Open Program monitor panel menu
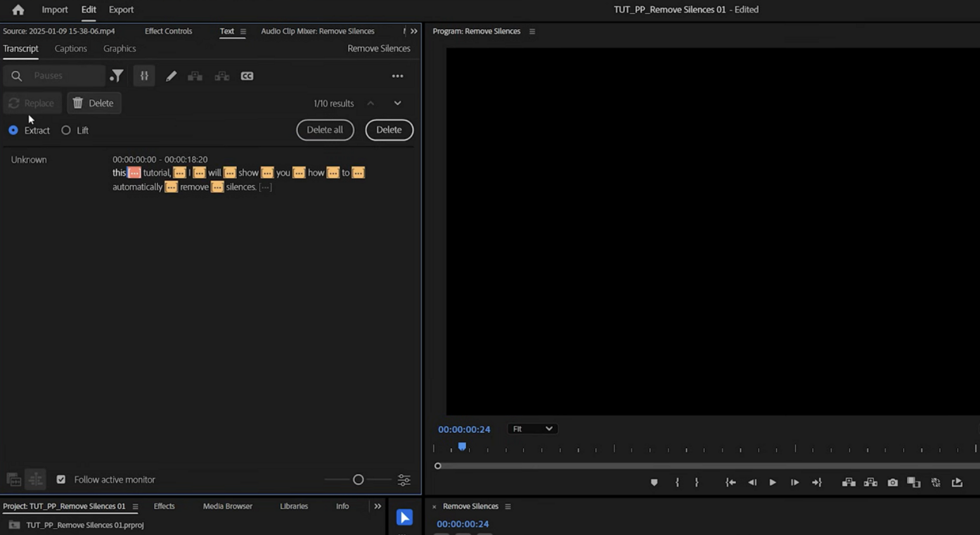This screenshot has width=980, height=535. click(x=532, y=31)
